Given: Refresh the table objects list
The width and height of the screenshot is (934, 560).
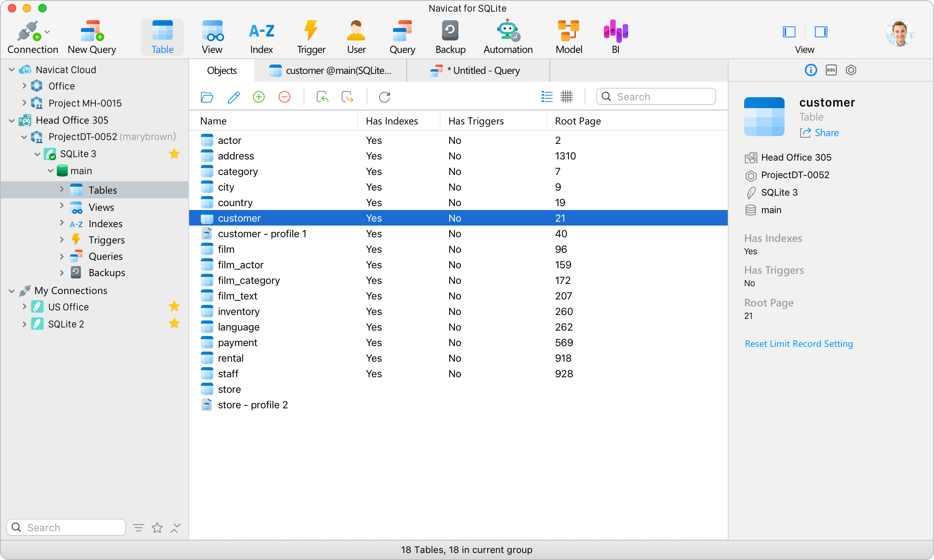Looking at the screenshot, I should click(384, 97).
